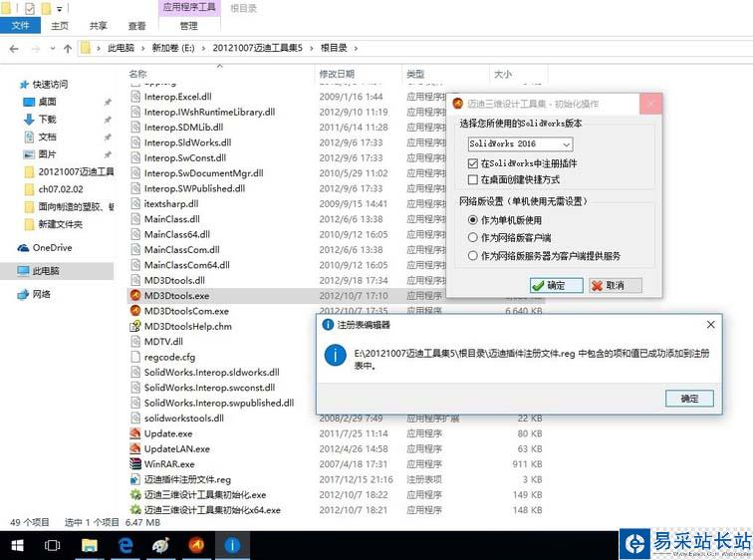Viewport: 753px width, 560px height.
Task: Select 应用程序工具 contextual tab
Action: (188, 7)
